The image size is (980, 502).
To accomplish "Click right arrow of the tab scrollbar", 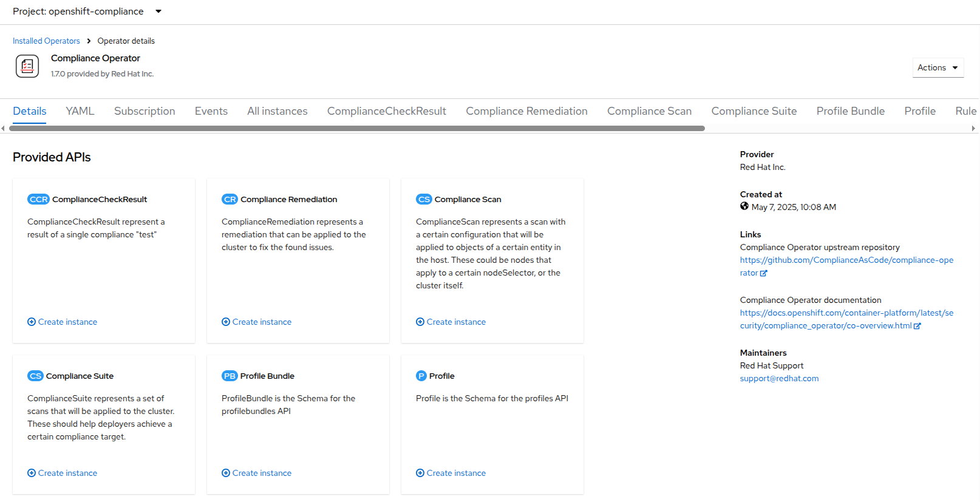I will pos(973,128).
